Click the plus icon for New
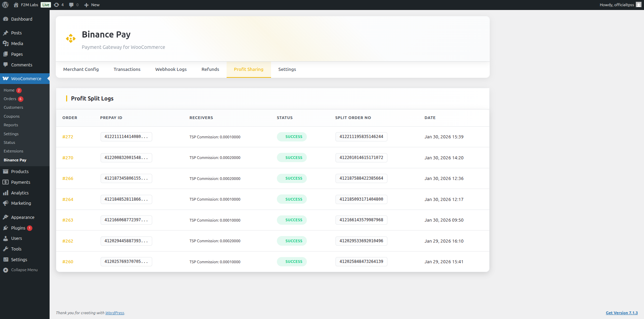 tap(86, 5)
